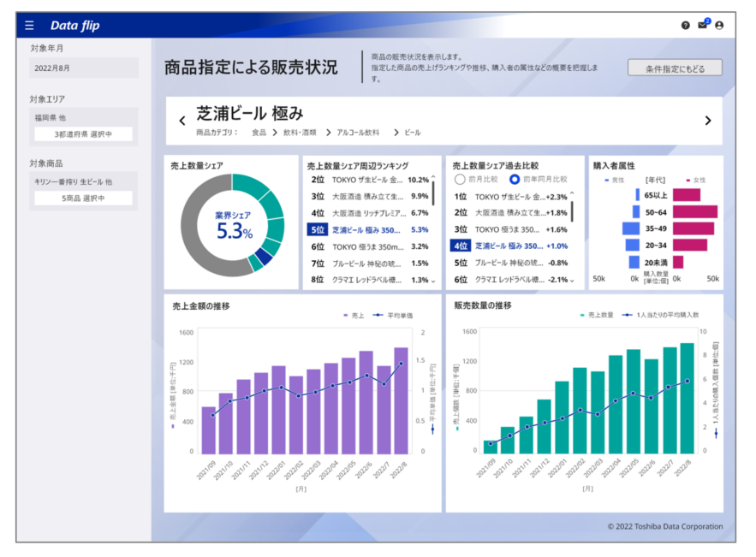This screenshot has height=557, width=756.
Task: Click the dark blue donut chart segment
Action: (x=265, y=257)
